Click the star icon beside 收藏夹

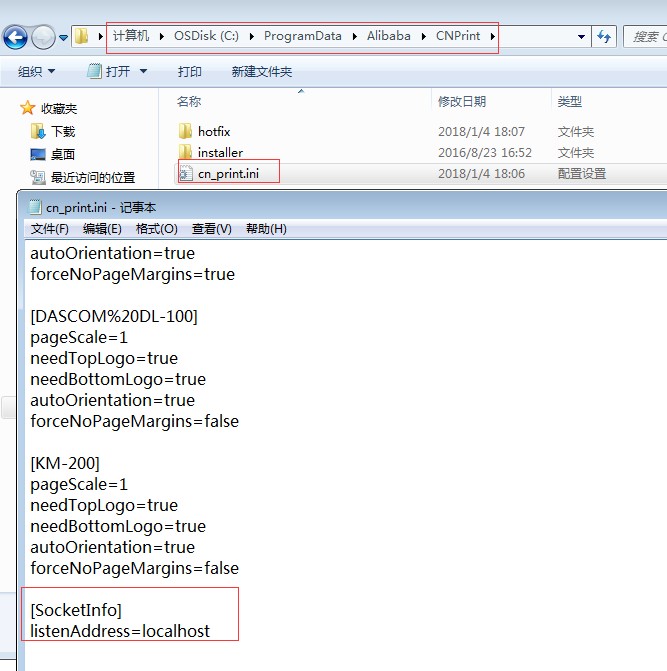(x=27, y=108)
